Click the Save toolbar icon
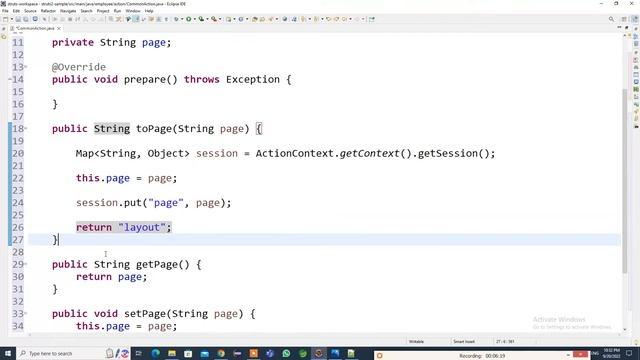This screenshot has width=640, height=360. tap(18, 19)
